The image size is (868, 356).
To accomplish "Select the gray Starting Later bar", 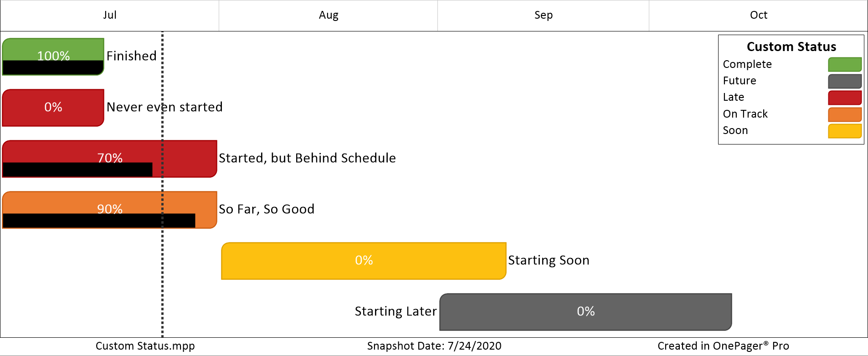I will tap(586, 312).
